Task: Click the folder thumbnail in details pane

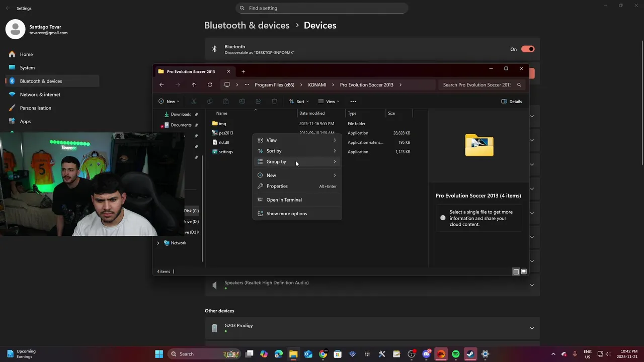Action: (x=479, y=145)
